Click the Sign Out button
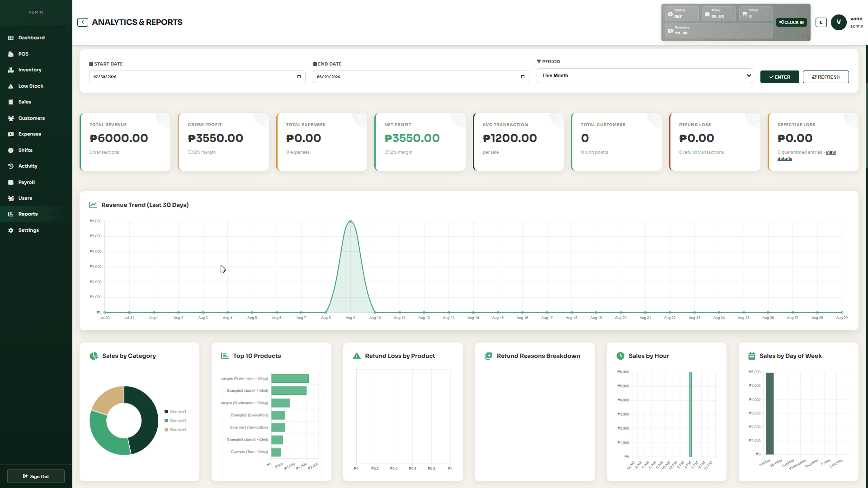The height and width of the screenshot is (488, 868). click(36, 477)
